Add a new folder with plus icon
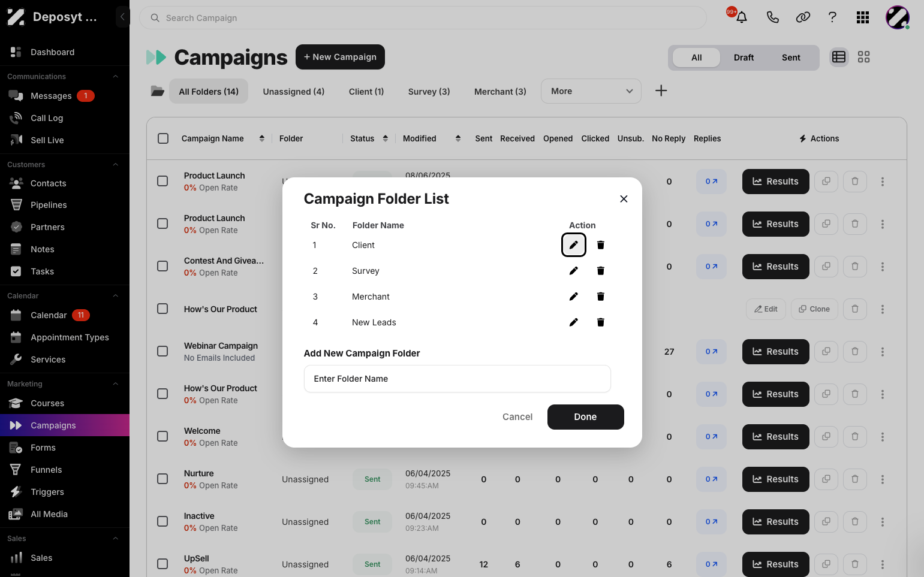The height and width of the screenshot is (577, 924). pyautogui.click(x=661, y=90)
